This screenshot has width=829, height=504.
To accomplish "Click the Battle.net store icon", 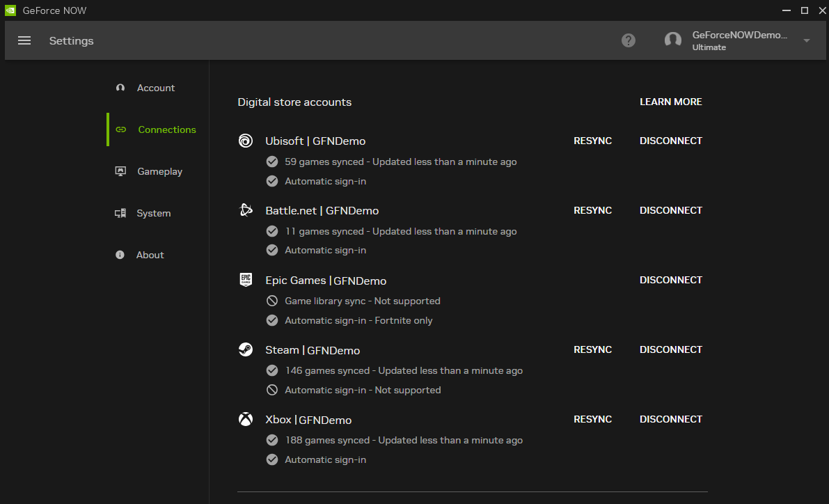I will click(x=245, y=210).
